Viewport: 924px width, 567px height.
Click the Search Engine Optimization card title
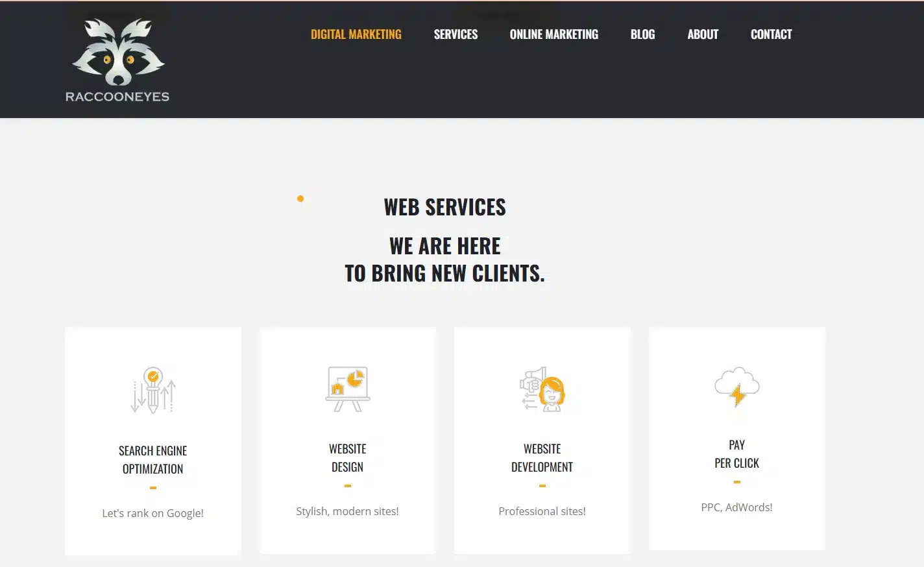pos(153,459)
